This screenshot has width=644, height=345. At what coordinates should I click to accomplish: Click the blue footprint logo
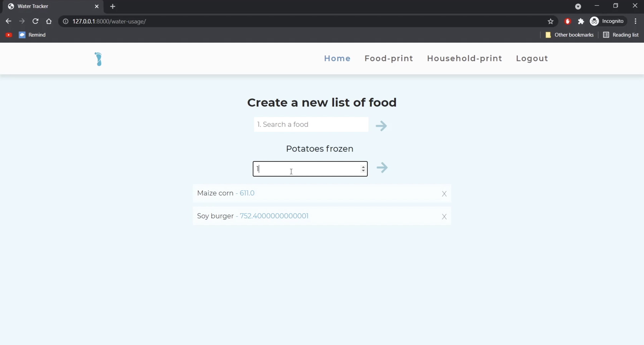pos(99,59)
